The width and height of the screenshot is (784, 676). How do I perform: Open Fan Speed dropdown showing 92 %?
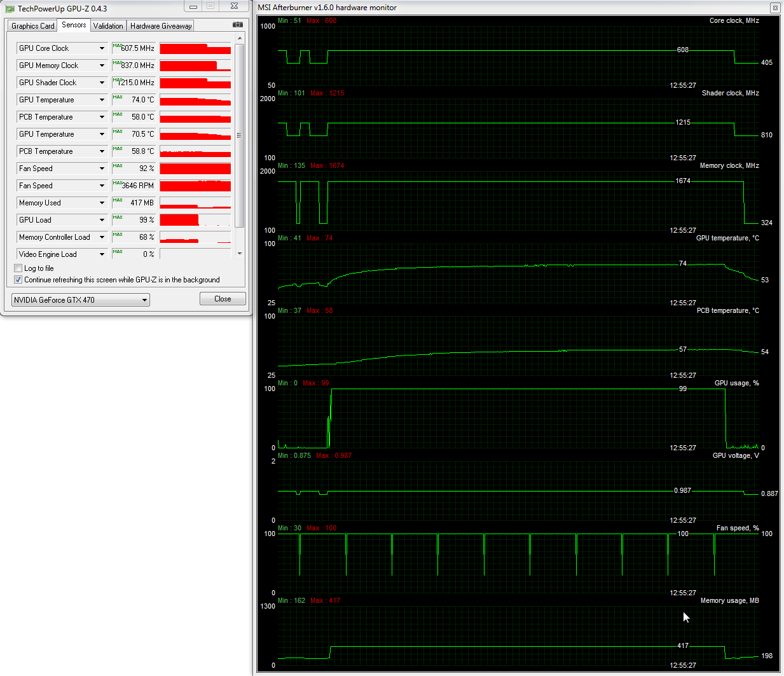coord(102,169)
